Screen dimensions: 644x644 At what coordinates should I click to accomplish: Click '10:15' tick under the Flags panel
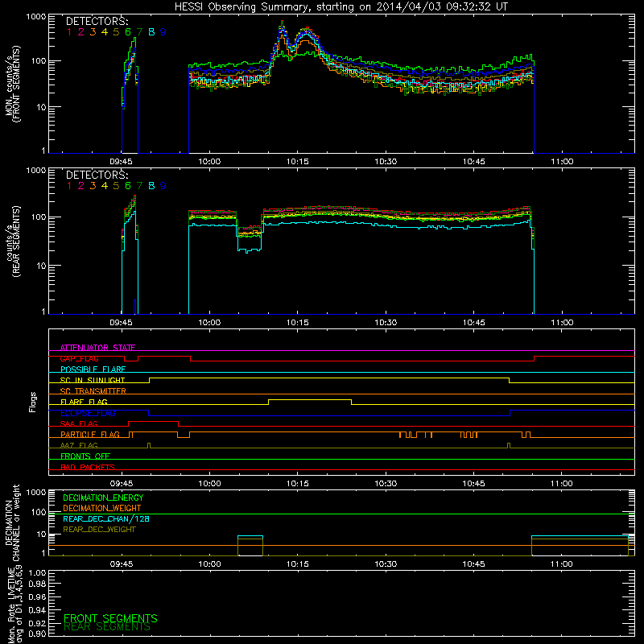(x=297, y=484)
